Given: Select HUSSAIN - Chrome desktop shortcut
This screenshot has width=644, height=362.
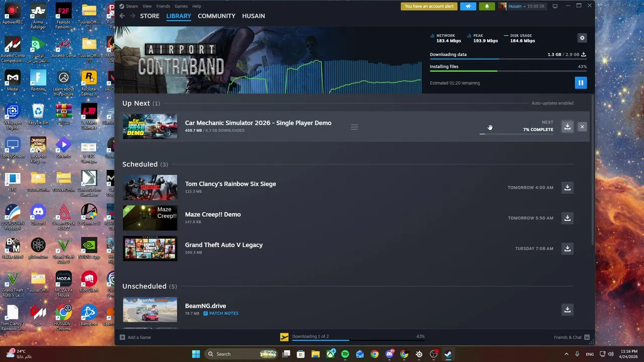Looking at the screenshot, I should (x=63, y=318).
